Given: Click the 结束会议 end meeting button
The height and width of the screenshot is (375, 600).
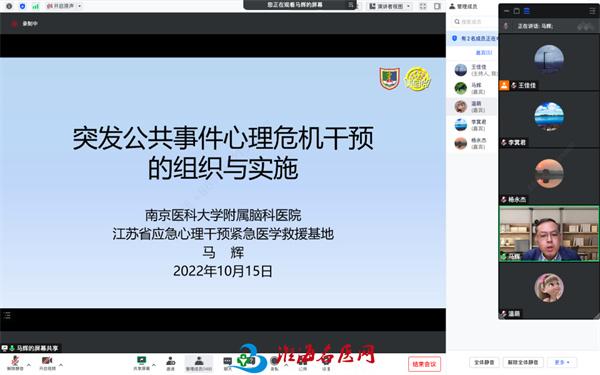Looking at the screenshot, I should point(424,364).
